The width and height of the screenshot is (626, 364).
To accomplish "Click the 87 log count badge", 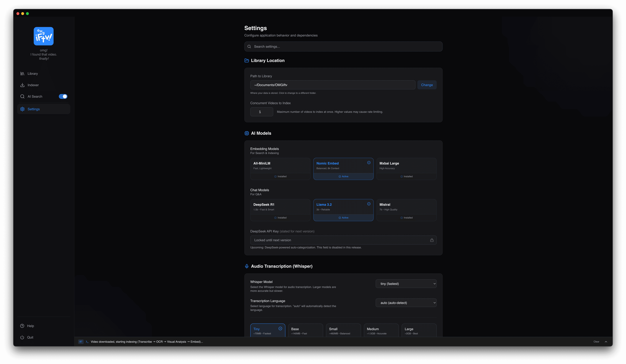I will (81, 342).
